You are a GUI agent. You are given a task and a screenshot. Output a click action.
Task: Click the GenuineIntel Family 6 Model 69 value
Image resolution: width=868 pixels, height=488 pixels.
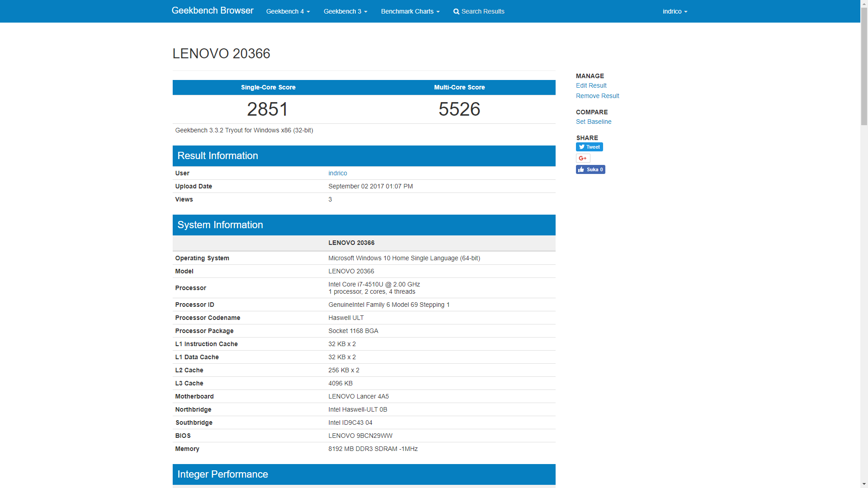pyautogui.click(x=389, y=305)
